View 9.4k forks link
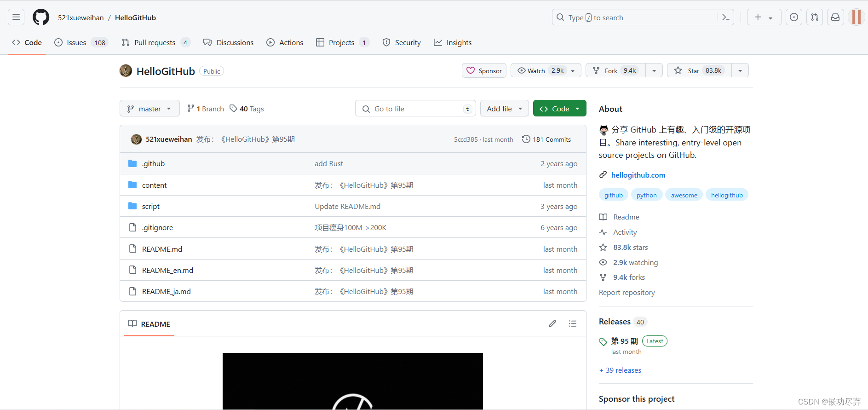 coord(622,277)
